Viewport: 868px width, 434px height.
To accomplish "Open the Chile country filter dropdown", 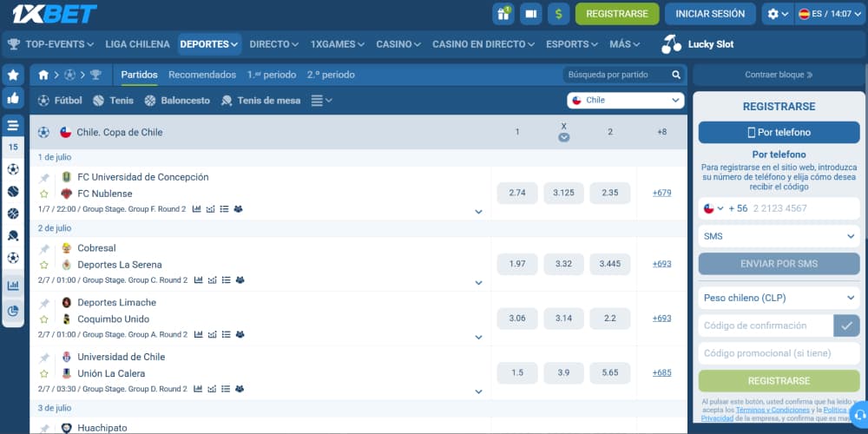I will point(626,100).
